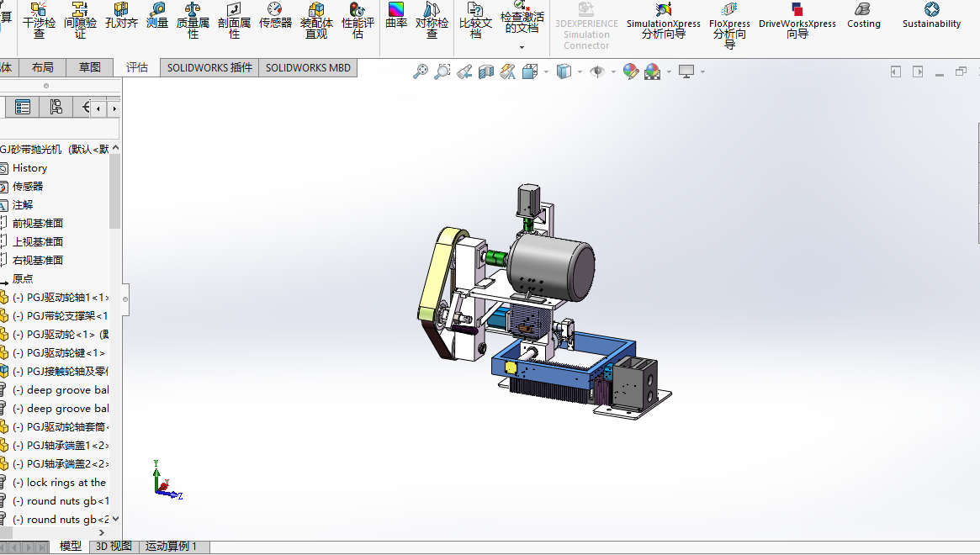Switch to the Motion Study (运动算例 1) tab
The width and height of the screenshot is (980, 555).
click(x=171, y=547)
